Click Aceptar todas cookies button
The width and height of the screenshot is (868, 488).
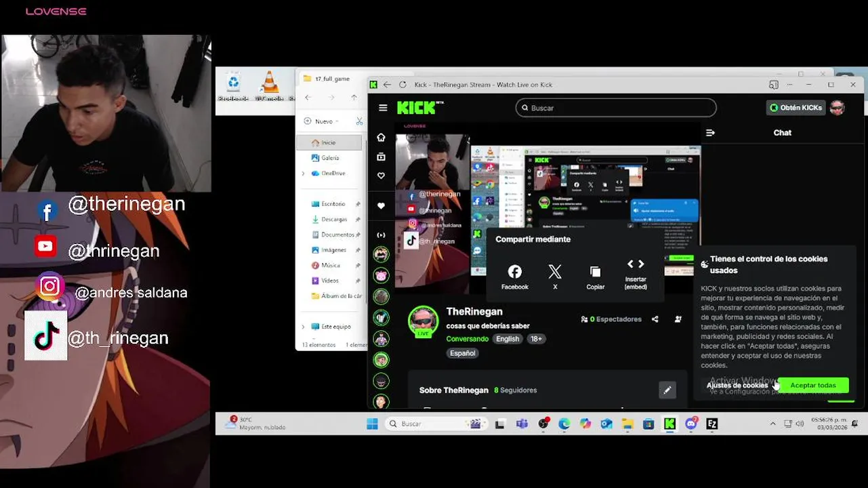(x=813, y=385)
